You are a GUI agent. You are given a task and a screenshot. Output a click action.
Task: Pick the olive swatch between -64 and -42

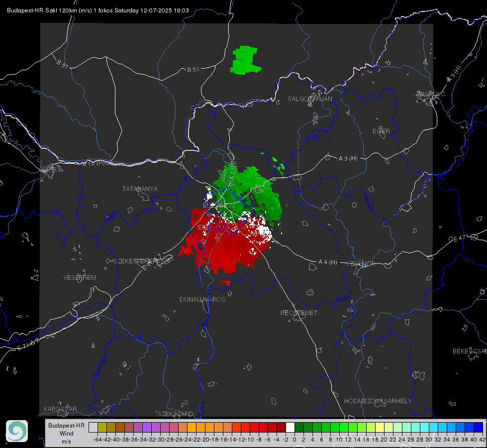[x=102, y=427]
